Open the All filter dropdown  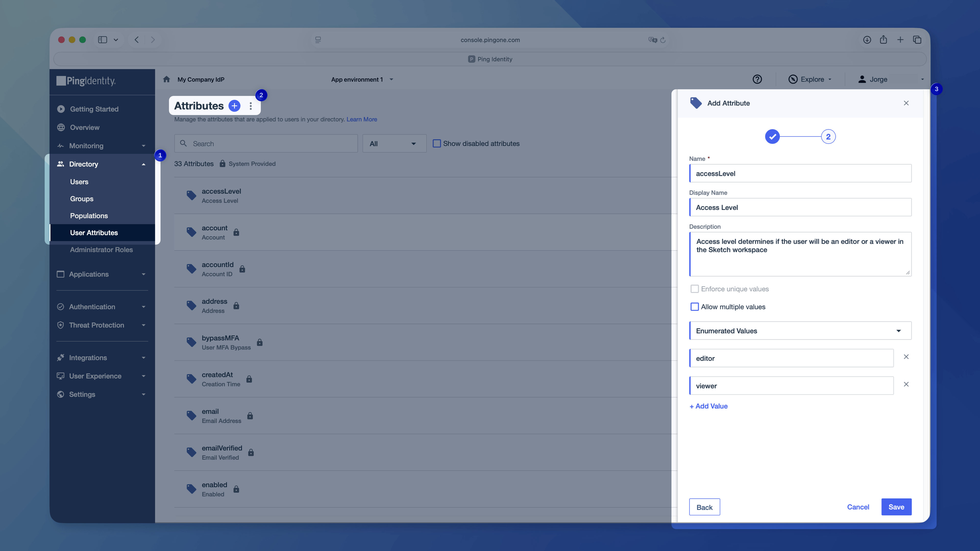pos(394,144)
